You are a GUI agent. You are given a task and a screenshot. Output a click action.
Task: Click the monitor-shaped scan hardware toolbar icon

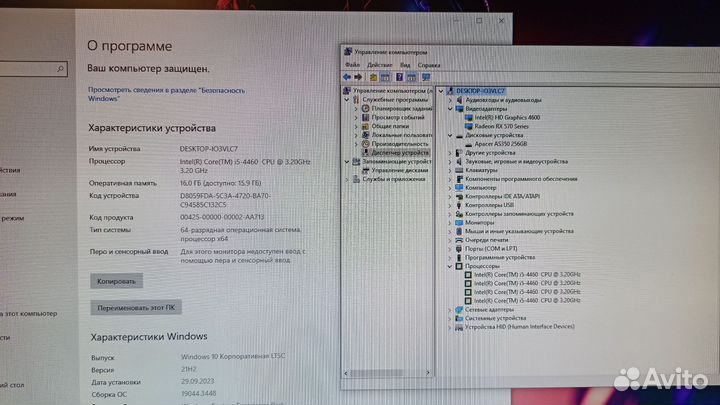426,77
